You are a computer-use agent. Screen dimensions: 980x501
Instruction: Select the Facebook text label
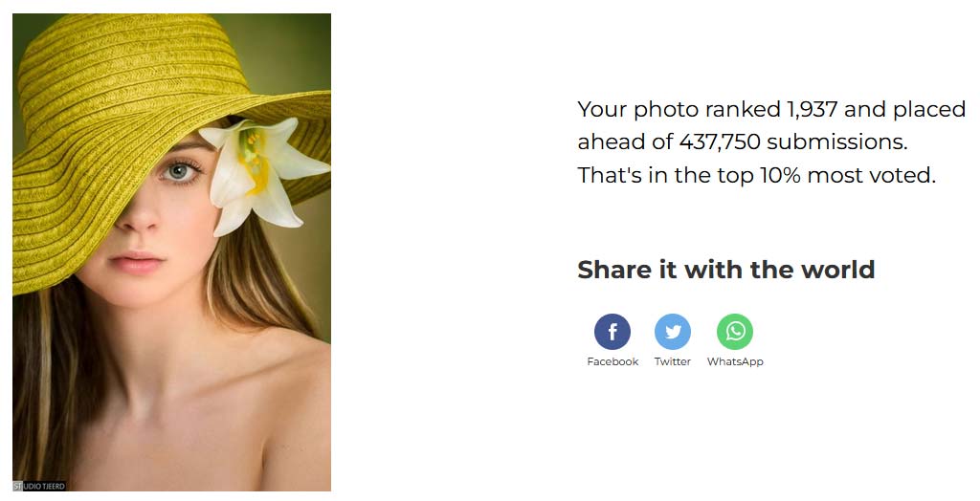pos(612,361)
